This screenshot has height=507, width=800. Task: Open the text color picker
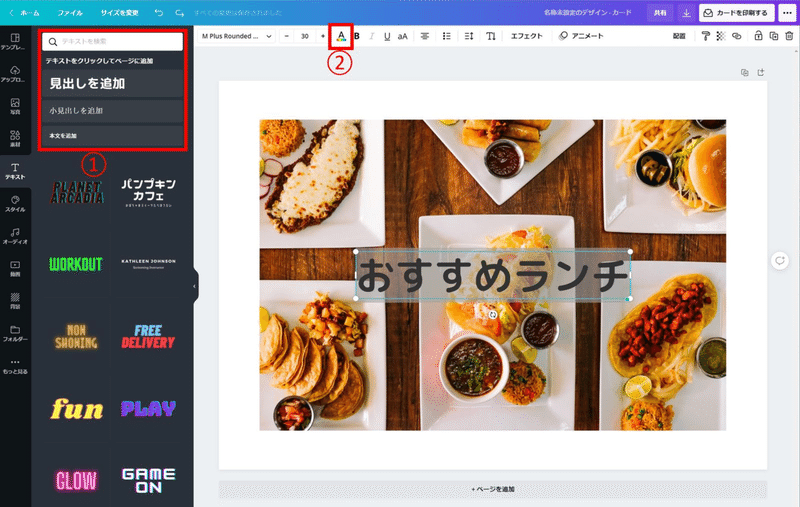coord(341,36)
